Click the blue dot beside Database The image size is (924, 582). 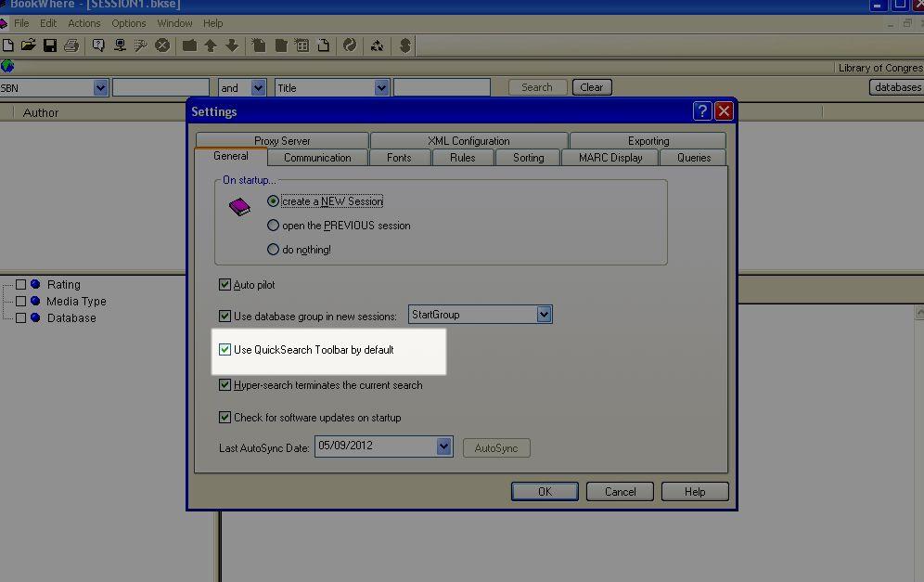[35, 317]
